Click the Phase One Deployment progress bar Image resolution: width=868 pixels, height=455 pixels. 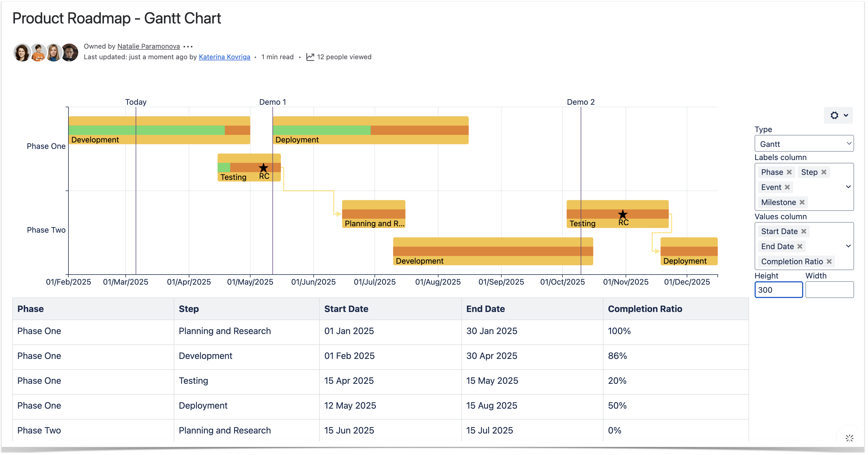371,130
